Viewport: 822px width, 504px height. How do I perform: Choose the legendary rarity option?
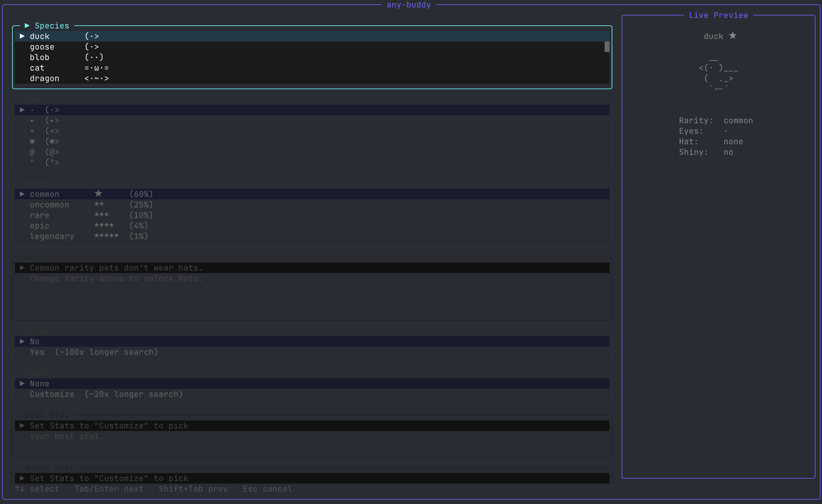click(x=312, y=236)
